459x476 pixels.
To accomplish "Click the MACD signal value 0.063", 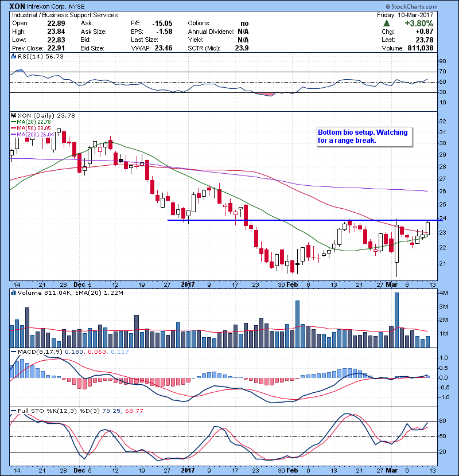I will pyautogui.click(x=97, y=352).
